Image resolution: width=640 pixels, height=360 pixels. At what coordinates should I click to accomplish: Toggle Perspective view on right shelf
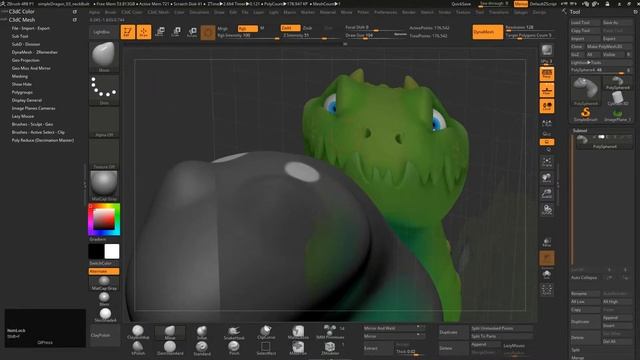coord(547,74)
